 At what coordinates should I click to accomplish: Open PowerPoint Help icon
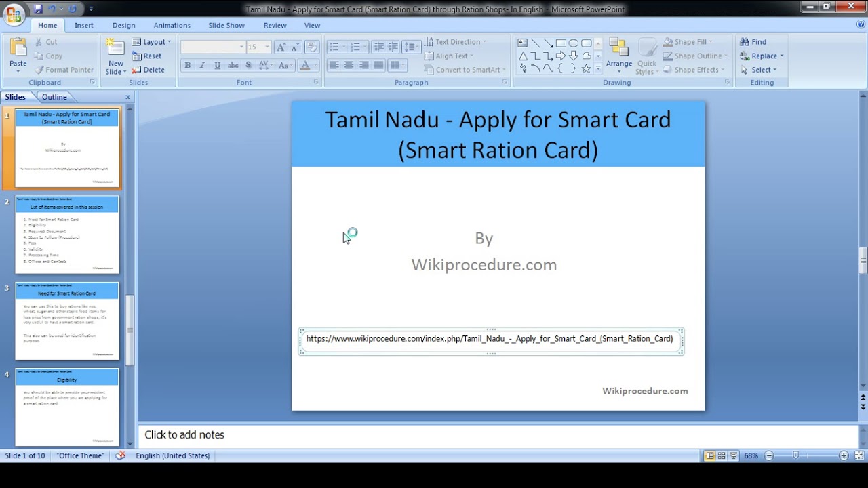(x=861, y=25)
